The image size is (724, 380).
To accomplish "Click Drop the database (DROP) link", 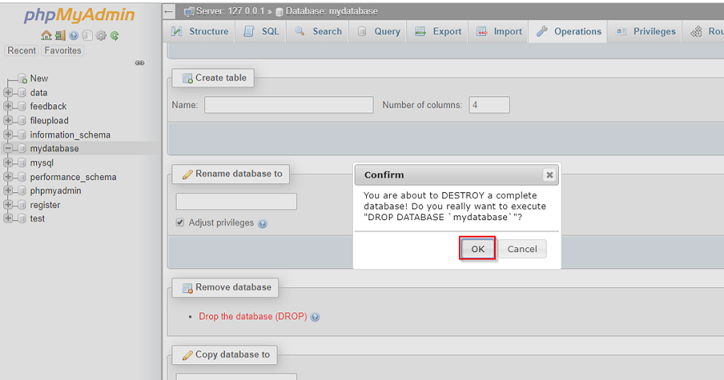I will coord(253,316).
